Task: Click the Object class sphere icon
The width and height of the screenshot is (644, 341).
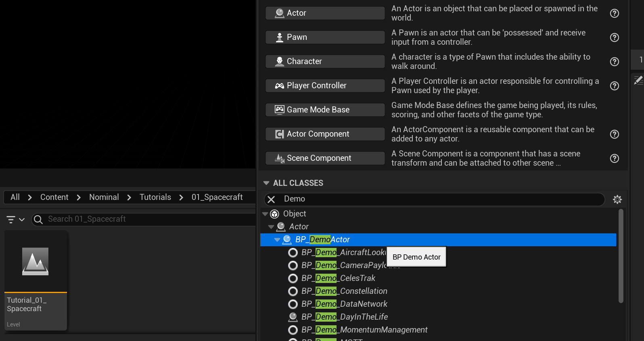Action: tap(274, 214)
